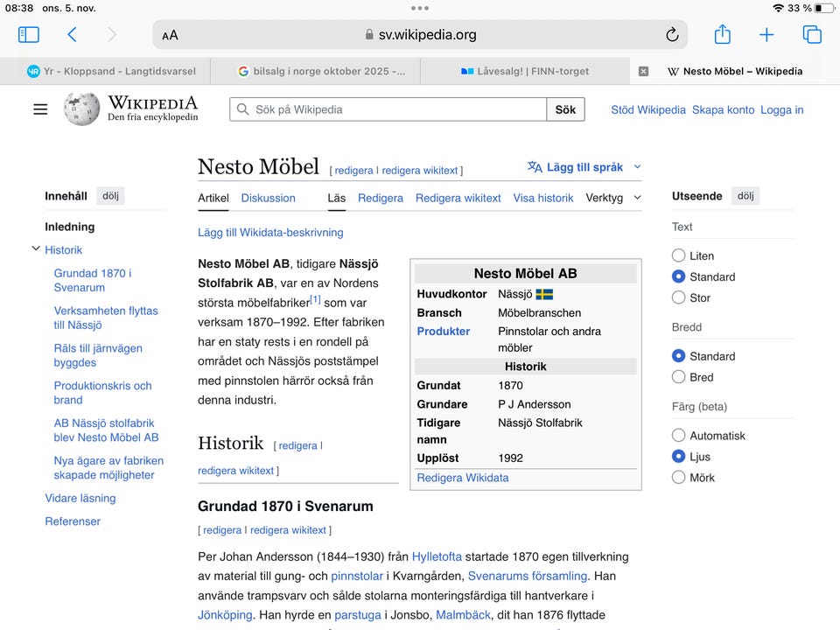Switch to Yr Kloppsand tab
The height and width of the screenshot is (630, 840).
tap(106, 71)
